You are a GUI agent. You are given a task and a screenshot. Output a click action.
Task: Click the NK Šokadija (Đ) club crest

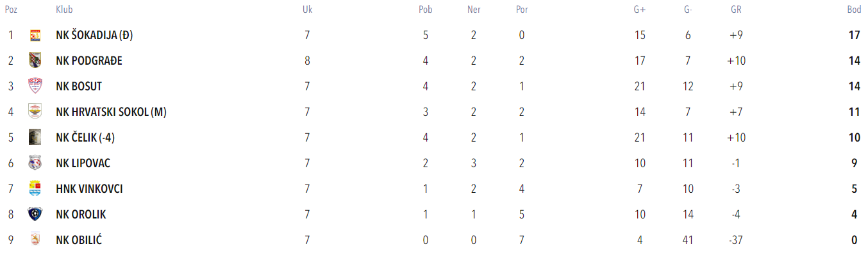tap(35, 35)
